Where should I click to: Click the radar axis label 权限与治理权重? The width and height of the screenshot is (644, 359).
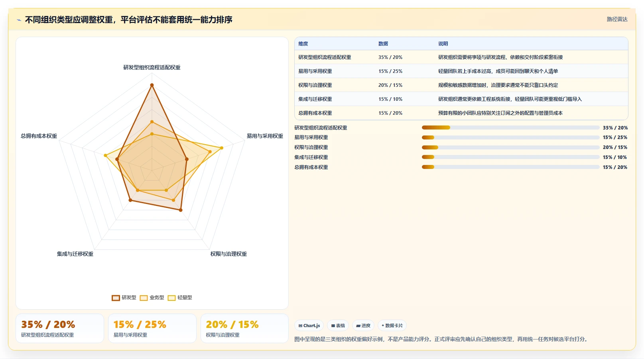coord(228,254)
